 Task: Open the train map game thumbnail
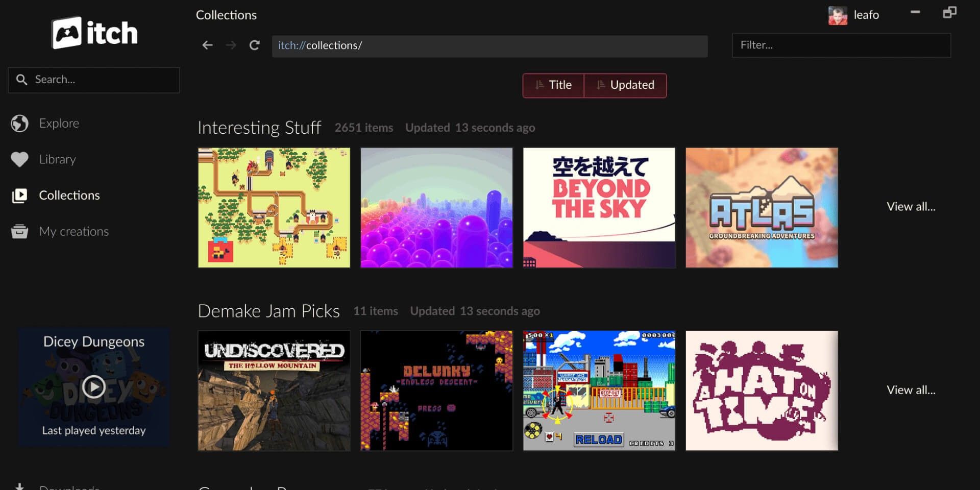[x=274, y=208]
